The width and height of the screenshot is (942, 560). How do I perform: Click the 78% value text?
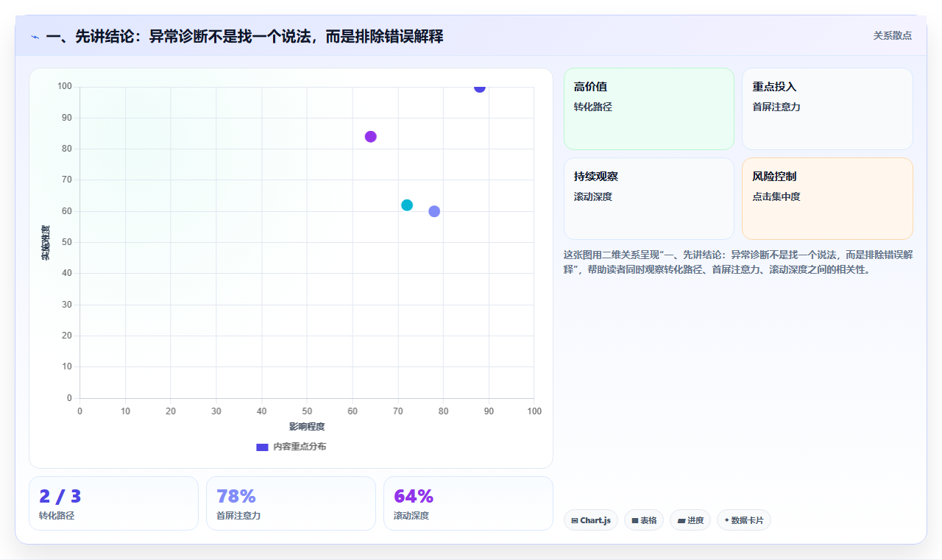pyautogui.click(x=236, y=496)
